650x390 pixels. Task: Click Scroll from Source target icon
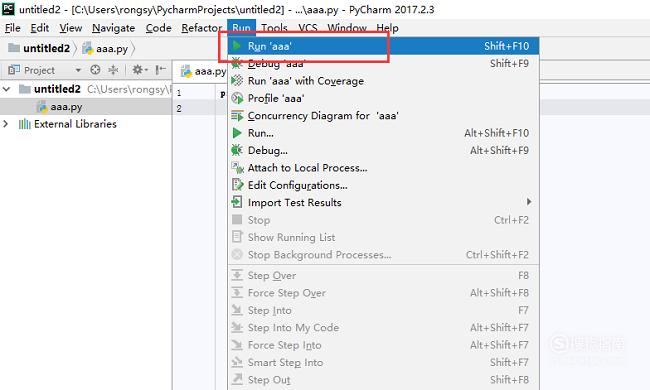point(95,70)
